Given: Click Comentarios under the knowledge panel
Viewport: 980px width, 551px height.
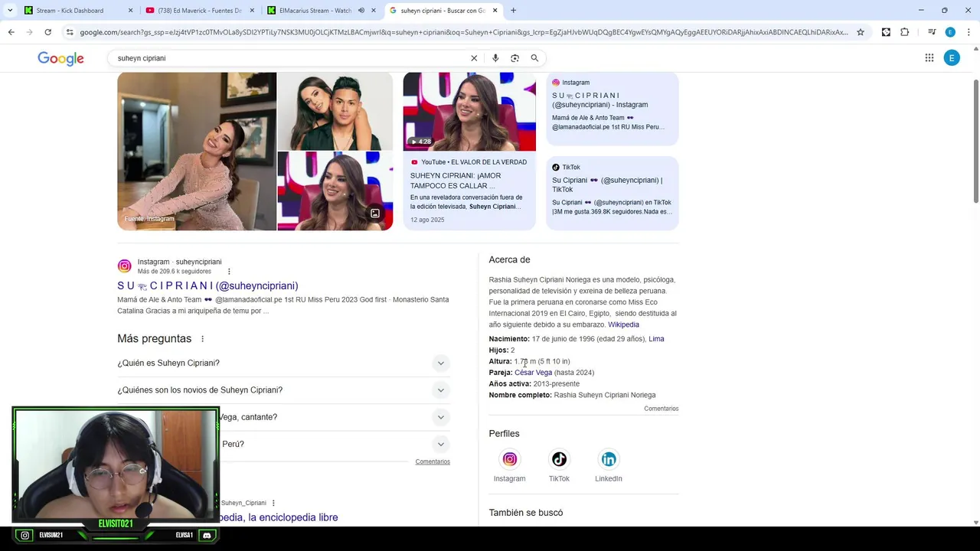Looking at the screenshot, I should [661, 409].
